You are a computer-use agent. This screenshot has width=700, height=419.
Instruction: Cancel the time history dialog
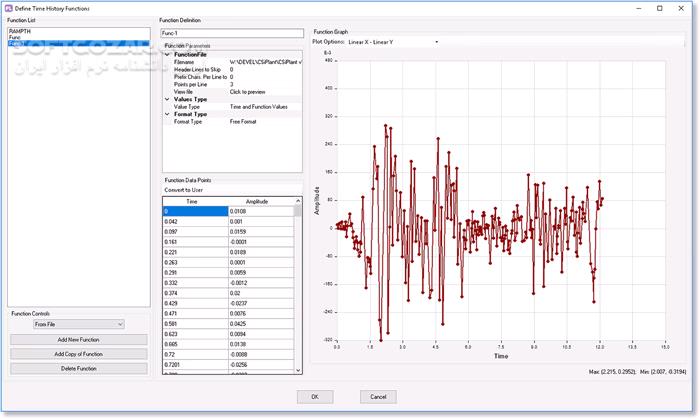[378, 397]
